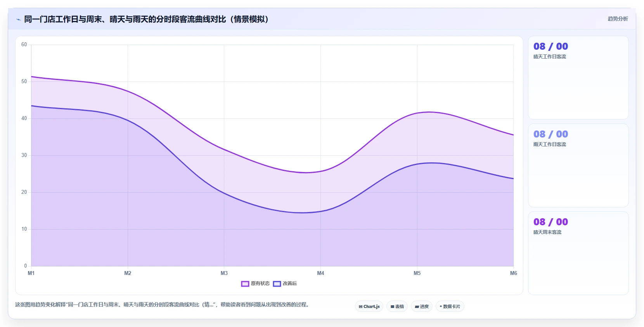
Task: Click the chart description paragraph below the chart
Action: (x=163, y=304)
